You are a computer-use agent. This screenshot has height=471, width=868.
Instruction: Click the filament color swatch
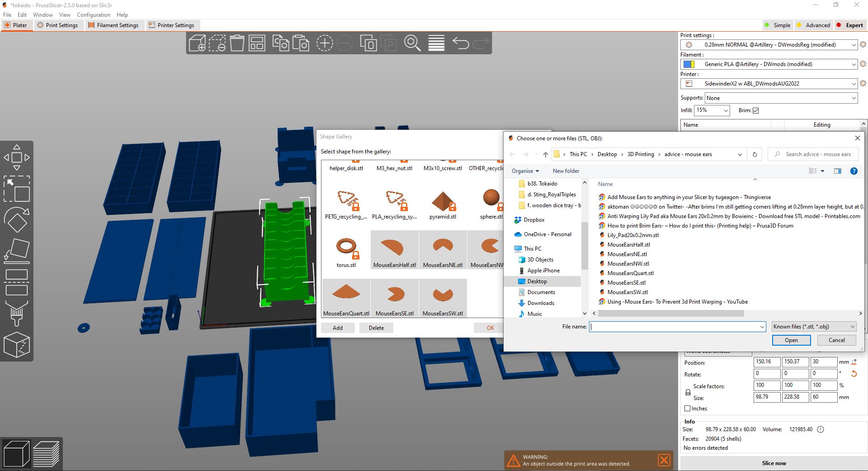tap(689, 64)
